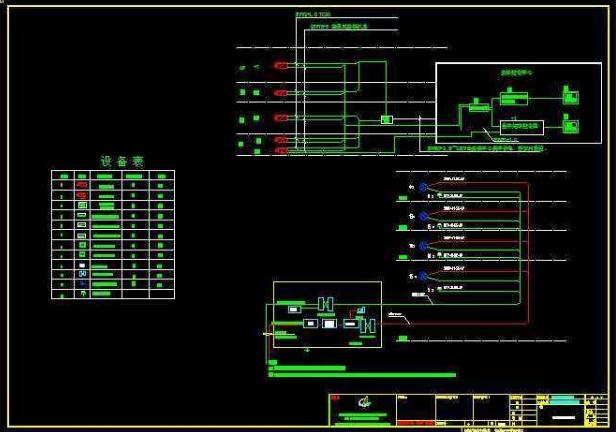Select the bottom red device in wiring diagram
The height and width of the screenshot is (432, 616).
pyautogui.click(x=281, y=152)
